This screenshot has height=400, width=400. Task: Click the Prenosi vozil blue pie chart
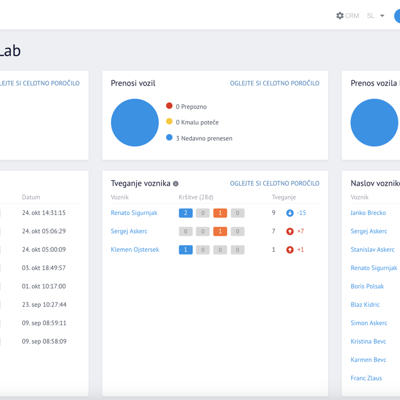135,122
